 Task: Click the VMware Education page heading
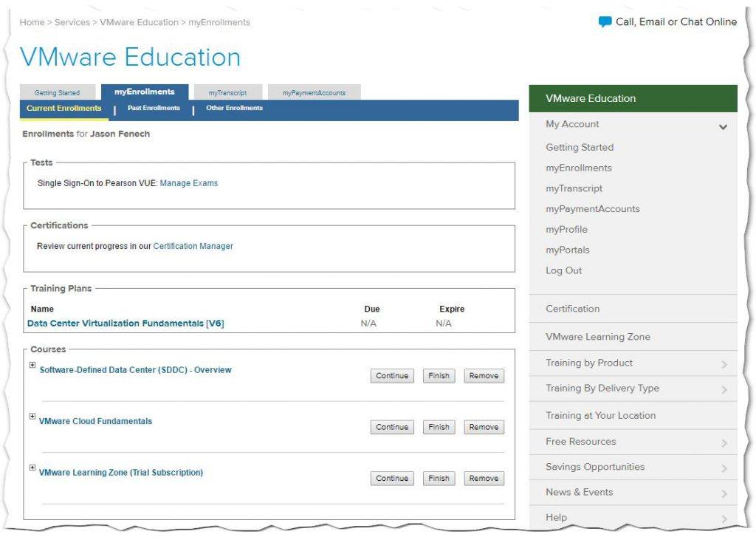pos(130,57)
